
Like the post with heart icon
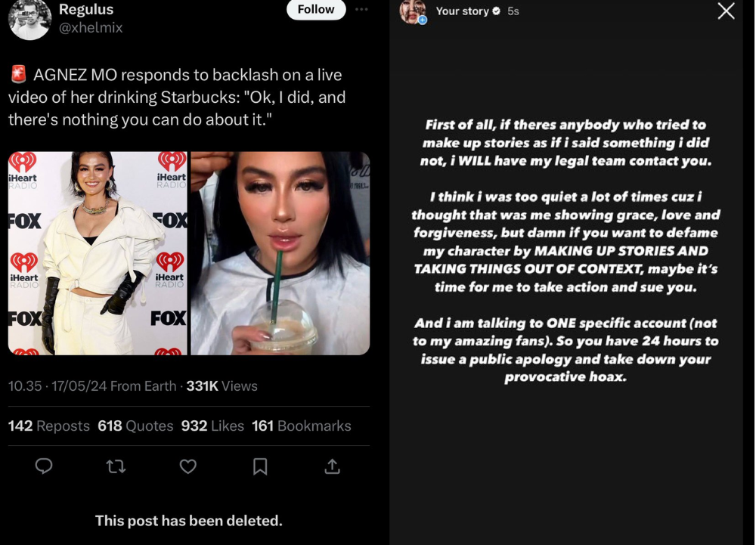tap(188, 466)
